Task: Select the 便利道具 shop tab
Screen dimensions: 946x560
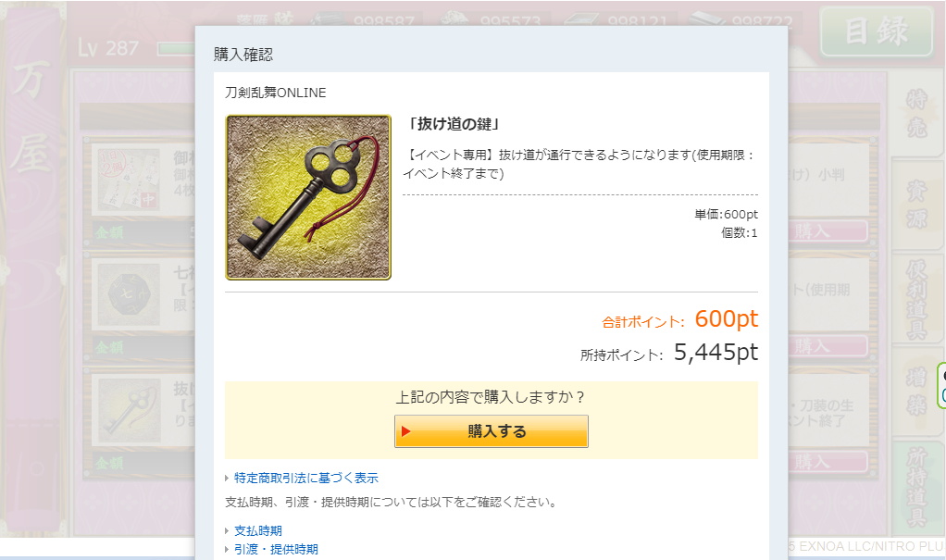Action: [x=916, y=299]
